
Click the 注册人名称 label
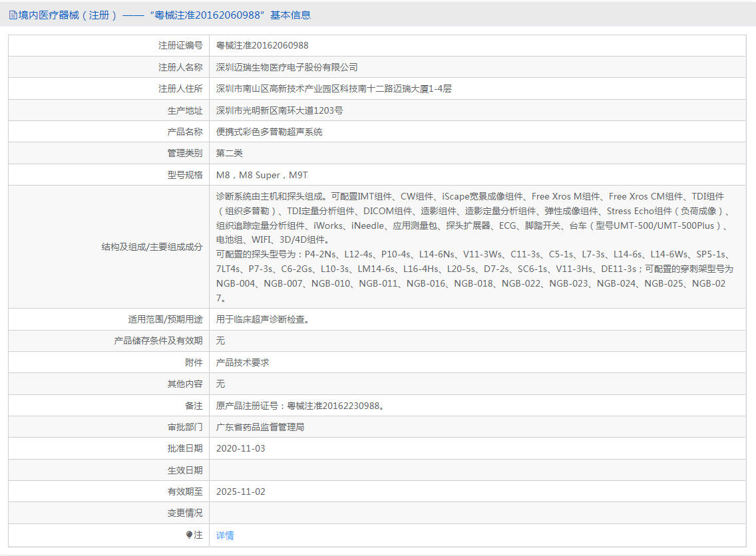(x=180, y=67)
